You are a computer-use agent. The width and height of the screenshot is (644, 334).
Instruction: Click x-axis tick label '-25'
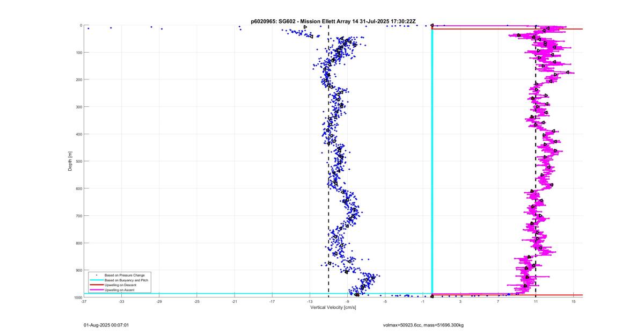pos(197,301)
